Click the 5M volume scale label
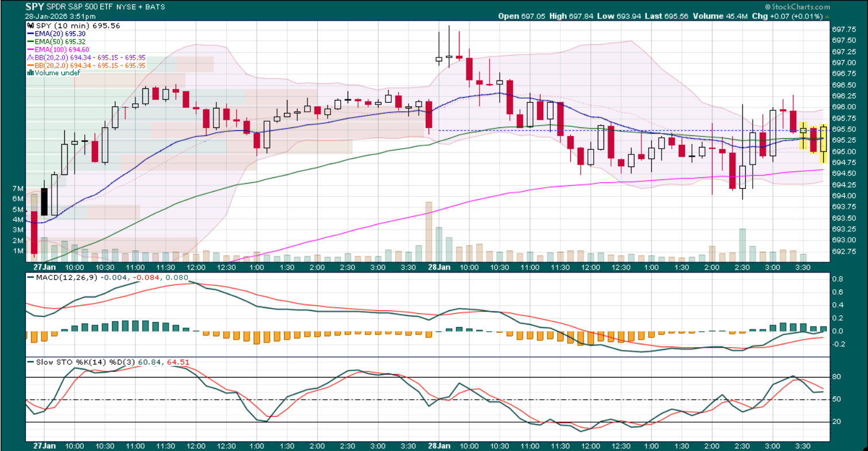The image size is (868, 451). pyautogui.click(x=18, y=209)
